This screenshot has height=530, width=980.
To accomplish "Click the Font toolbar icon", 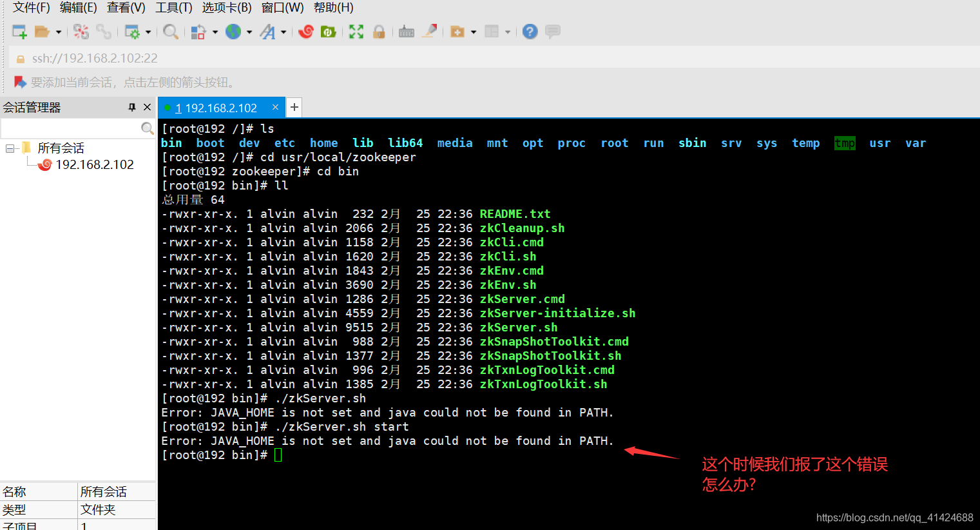I will coord(267,32).
